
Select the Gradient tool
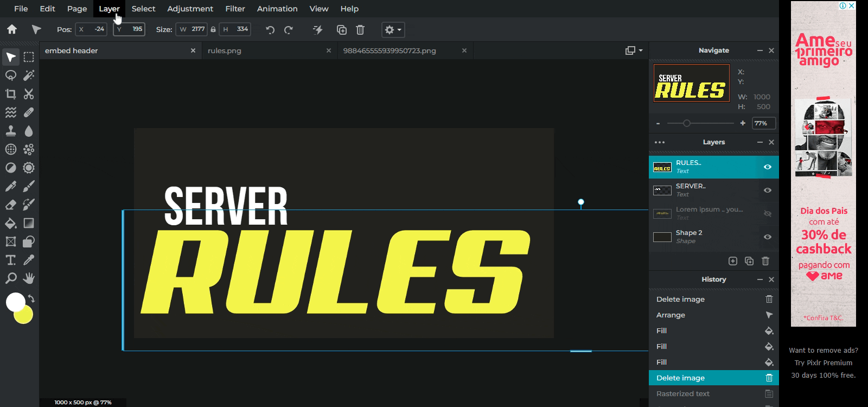pos(29,223)
